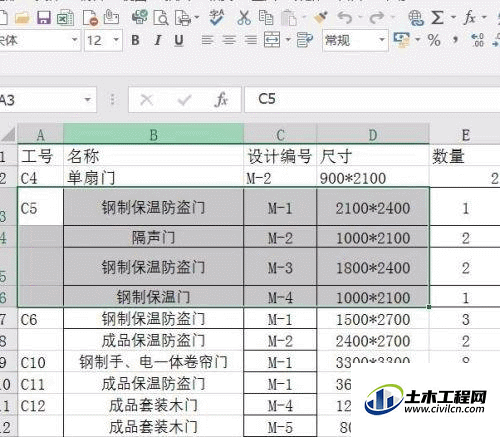Click the document icon with red badge

pos(90,17)
